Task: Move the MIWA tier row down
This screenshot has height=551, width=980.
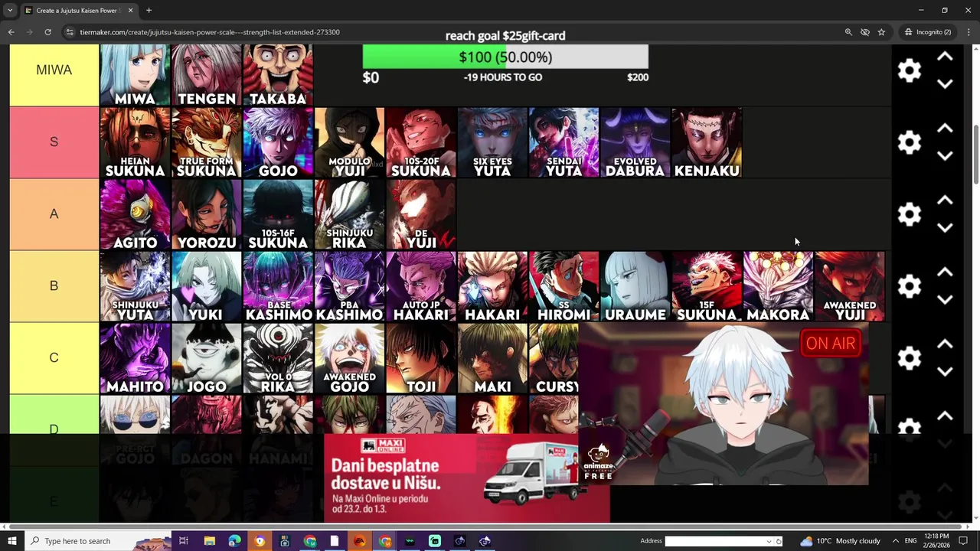Action: click(945, 84)
